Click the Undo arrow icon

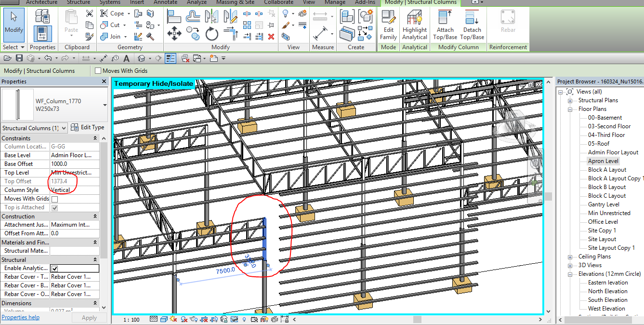pyautogui.click(x=47, y=58)
